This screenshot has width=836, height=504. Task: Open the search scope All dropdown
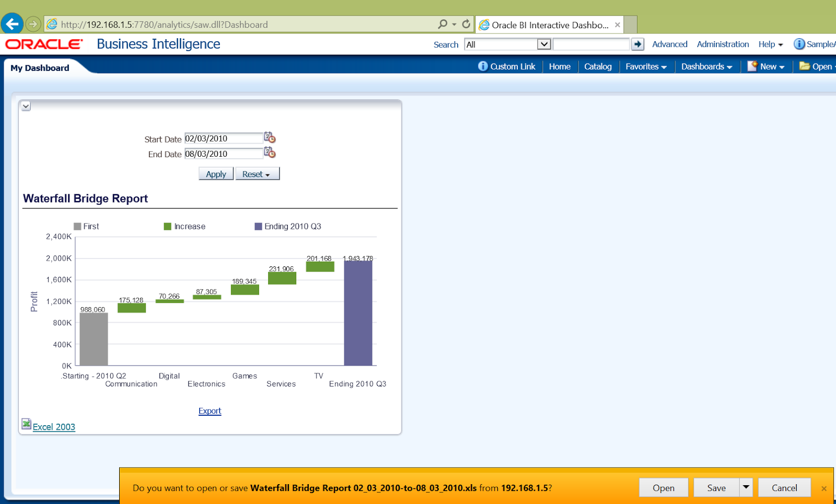click(544, 44)
